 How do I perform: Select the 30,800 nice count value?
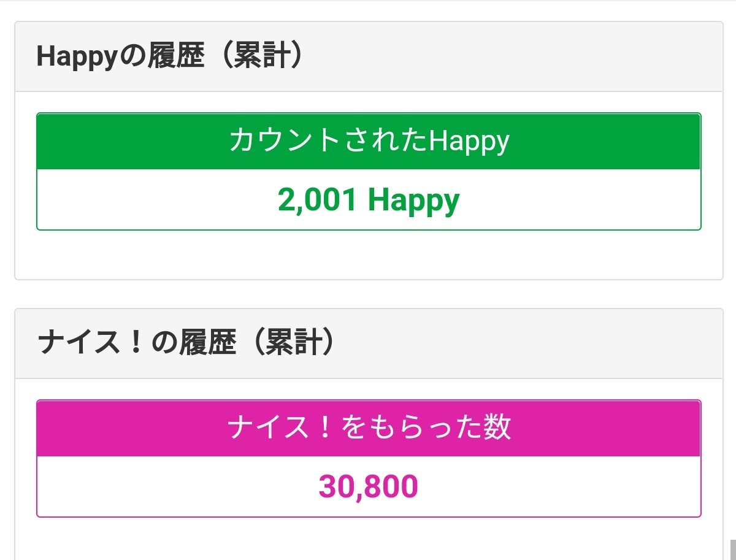[x=369, y=487]
